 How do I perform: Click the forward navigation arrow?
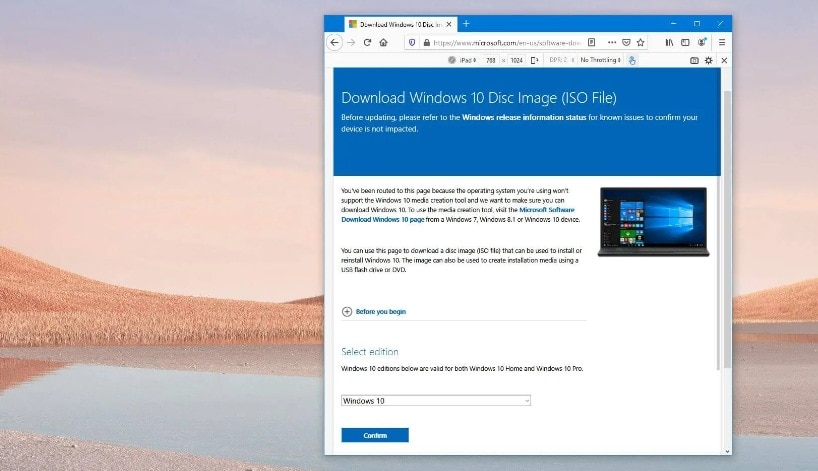351,43
